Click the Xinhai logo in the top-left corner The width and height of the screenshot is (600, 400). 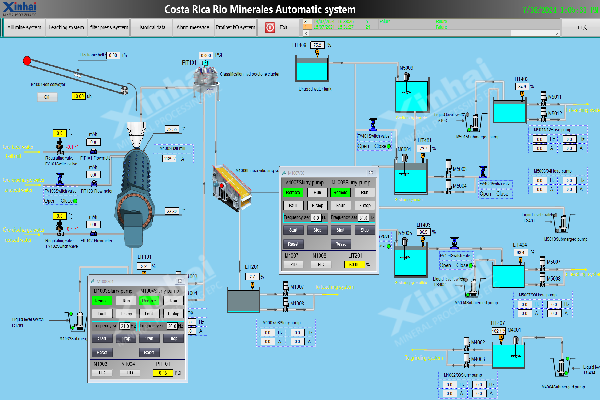coord(24,9)
